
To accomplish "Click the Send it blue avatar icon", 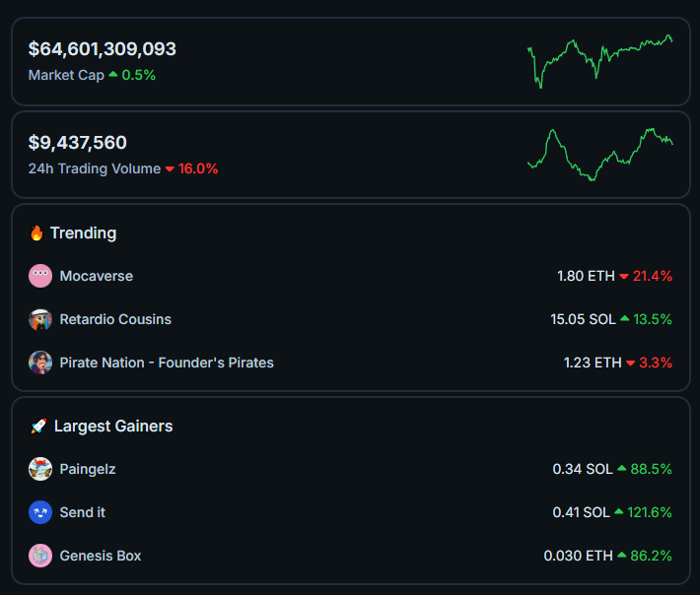I will [x=40, y=512].
